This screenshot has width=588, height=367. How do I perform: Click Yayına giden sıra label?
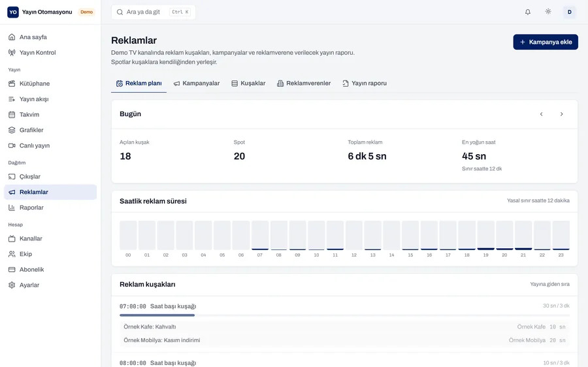point(549,284)
